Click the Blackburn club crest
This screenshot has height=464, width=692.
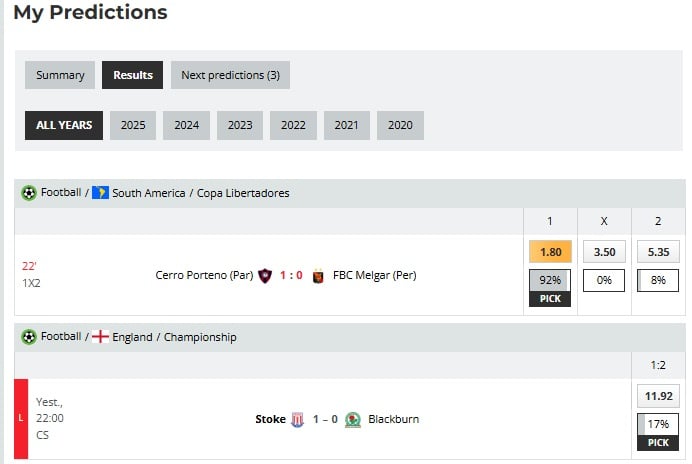pyautogui.click(x=352, y=420)
